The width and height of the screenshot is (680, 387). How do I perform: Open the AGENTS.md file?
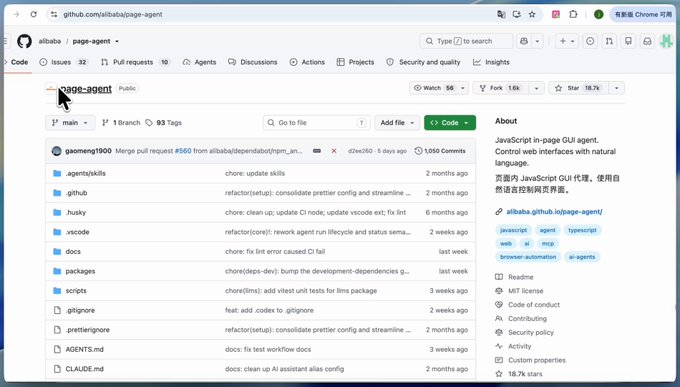(85, 349)
